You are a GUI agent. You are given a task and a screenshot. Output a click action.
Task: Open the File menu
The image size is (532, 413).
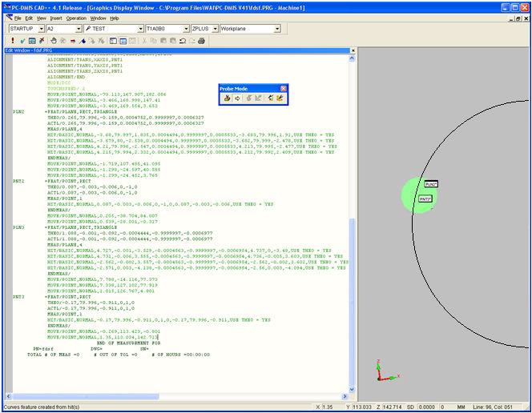pos(18,18)
